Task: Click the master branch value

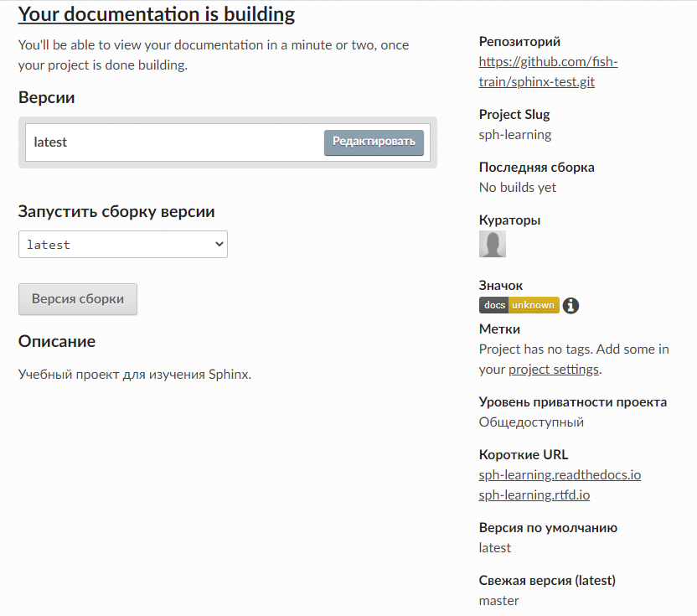Action: click(498, 601)
